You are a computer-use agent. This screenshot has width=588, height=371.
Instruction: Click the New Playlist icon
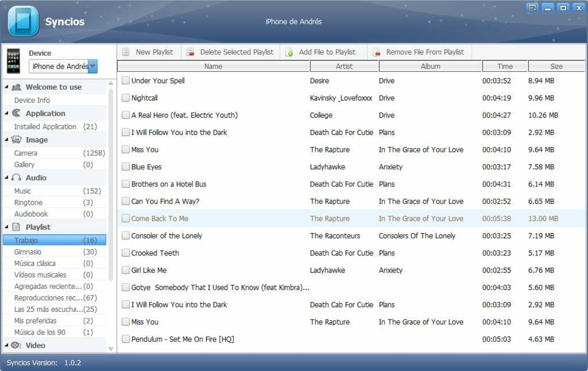pos(126,52)
